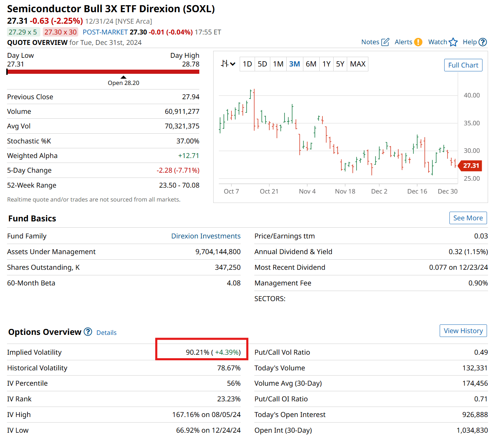This screenshot has width=495, height=448.
Task: Follow the Direxion Investments fund family link
Action: 206,236
